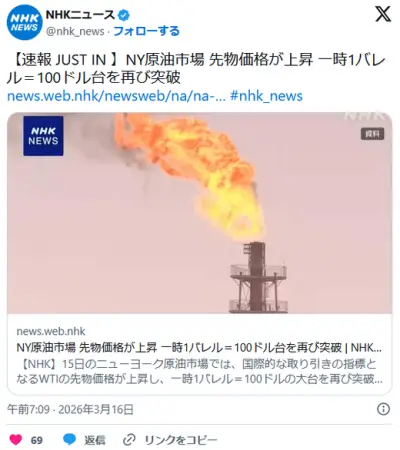This screenshot has height=450, width=400.
Task: Open the tweet info circle icon
Action: pos(383,409)
